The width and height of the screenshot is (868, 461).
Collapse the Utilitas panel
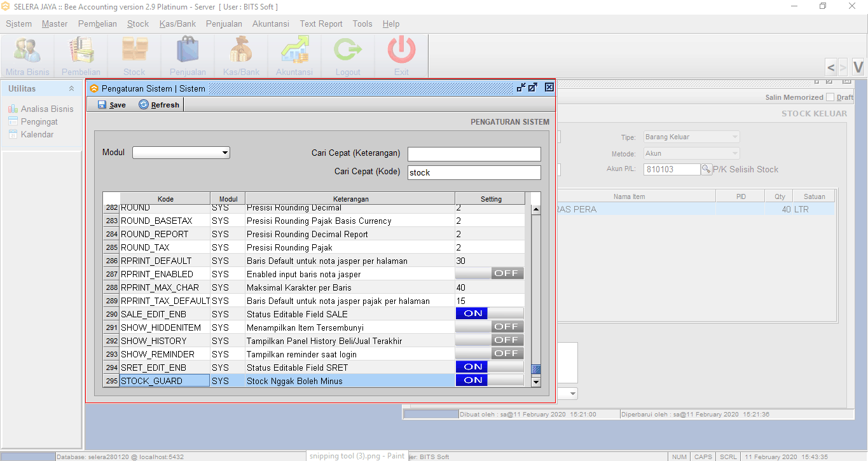tap(71, 89)
